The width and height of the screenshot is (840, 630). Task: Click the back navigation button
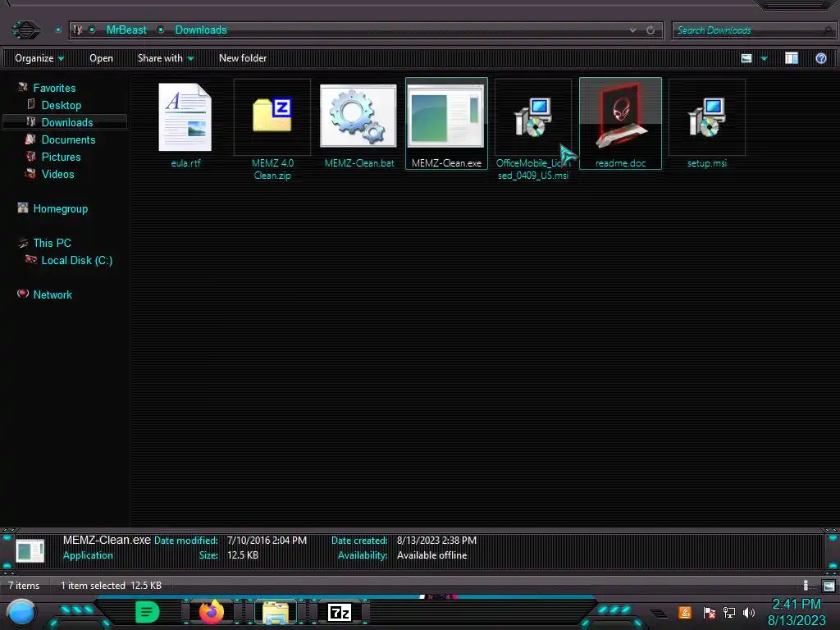tap(25, 30)
